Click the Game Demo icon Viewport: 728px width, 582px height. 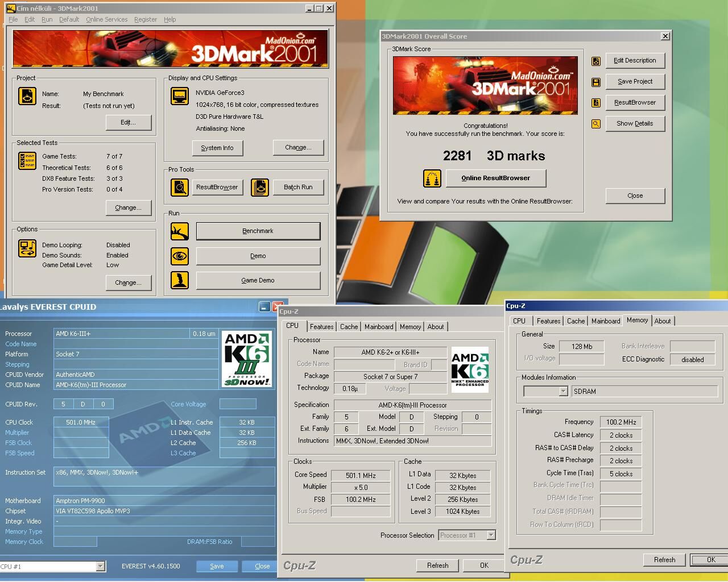coord(180,280)
